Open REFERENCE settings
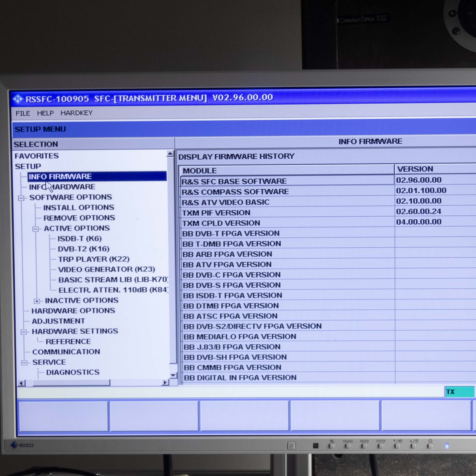The height and width of the screenshot is (476, 476). [68, 342]
